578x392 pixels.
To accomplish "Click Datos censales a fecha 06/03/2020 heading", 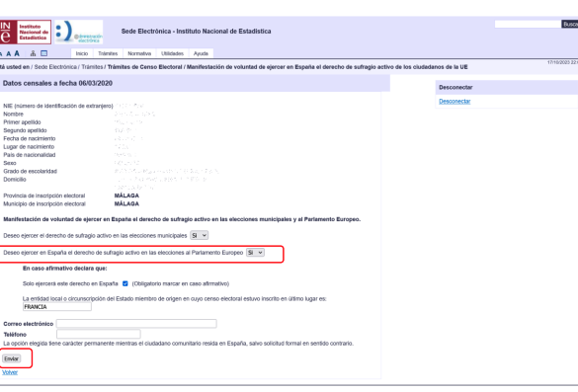I will (57, 83).
